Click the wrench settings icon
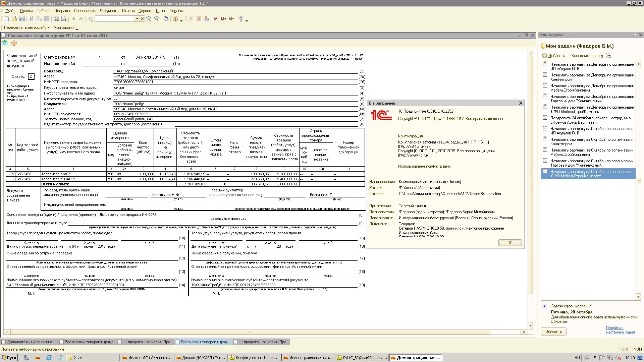The height and width of the screenshot is (362, 644). coord(240,19)
